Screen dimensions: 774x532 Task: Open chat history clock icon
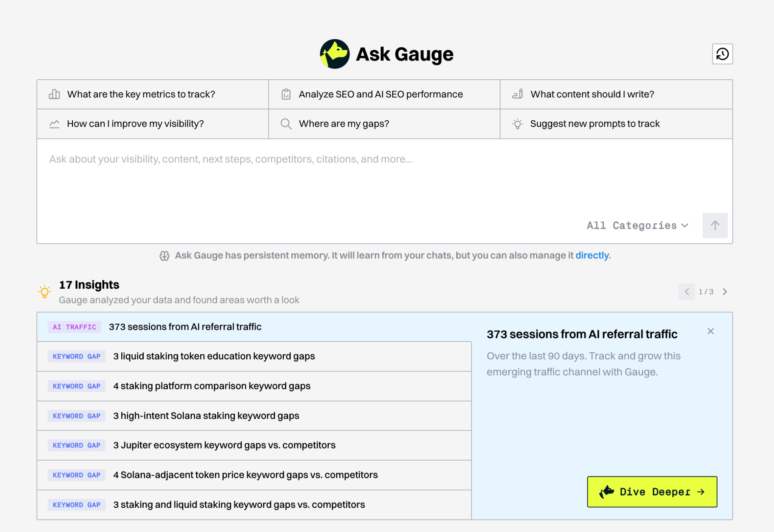pos(722,54)
